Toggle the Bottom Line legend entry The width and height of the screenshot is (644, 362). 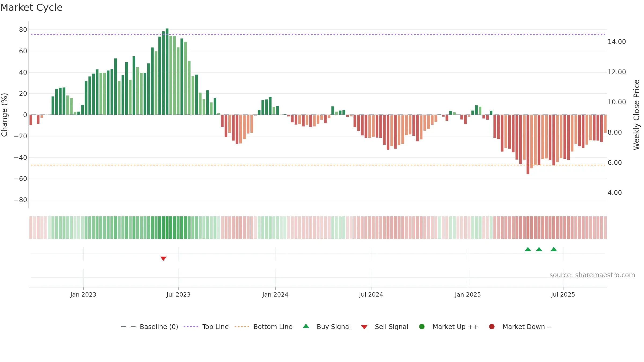click(264, 327)
